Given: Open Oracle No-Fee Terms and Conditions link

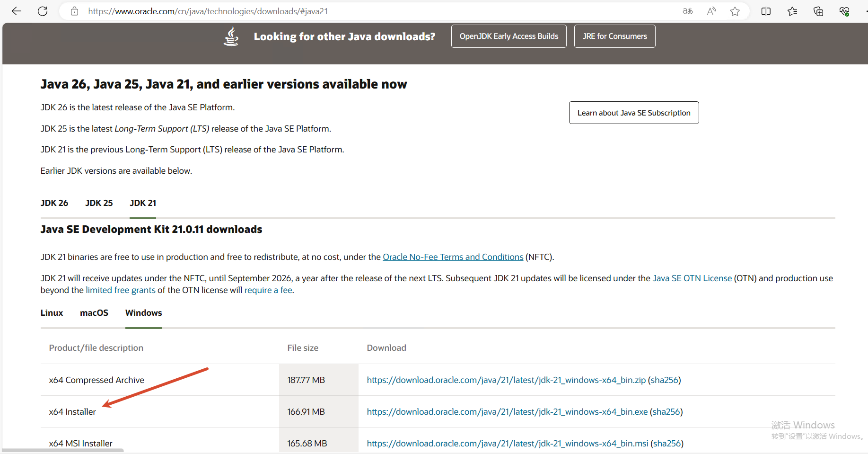Looking at the screenshot, I should [453, 257].
